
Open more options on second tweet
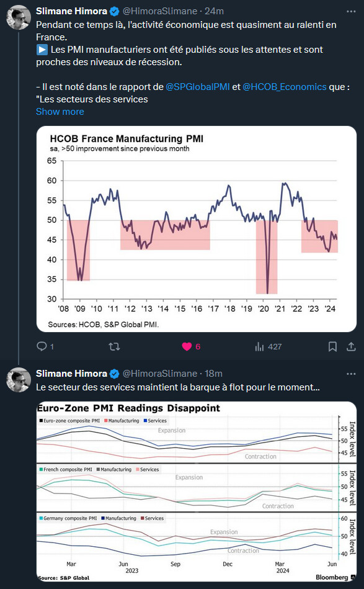point(351,374)
